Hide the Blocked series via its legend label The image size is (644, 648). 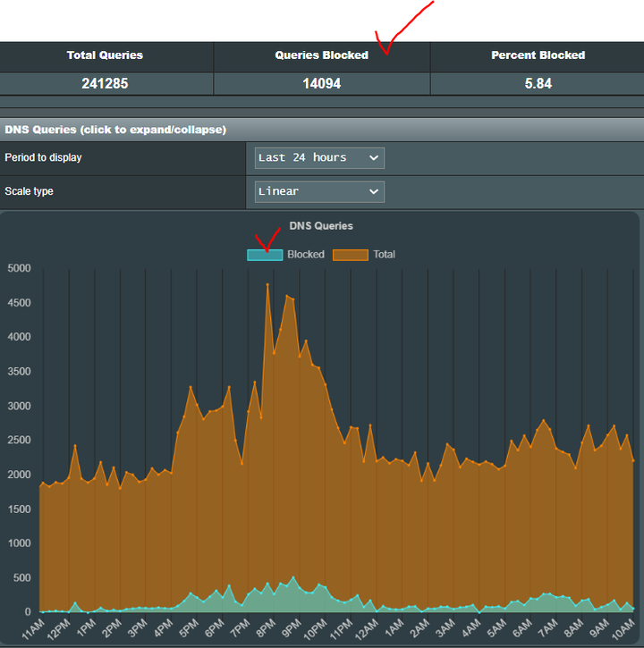(x=306, y=255)
